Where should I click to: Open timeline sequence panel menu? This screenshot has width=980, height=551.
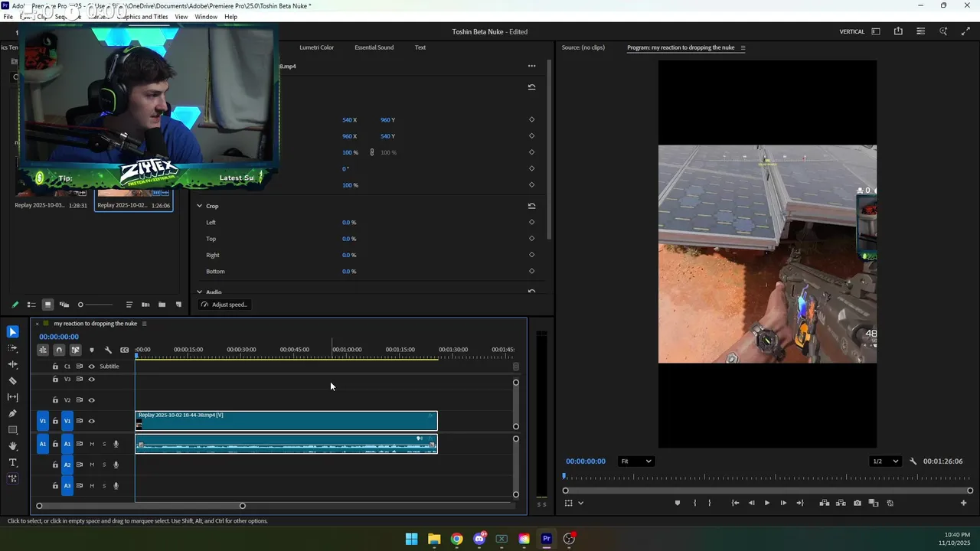click(x=144, y=324)
